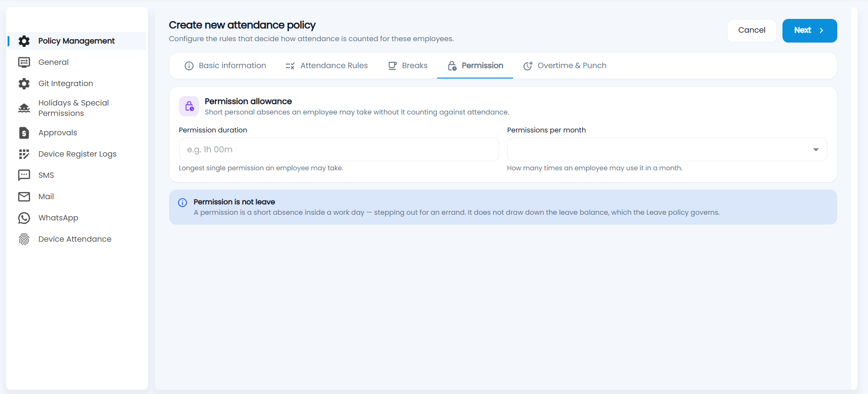Viewport: 868px width, 394px height.
Task: Click the Policy Management gear icon
Action: [24, 41]
